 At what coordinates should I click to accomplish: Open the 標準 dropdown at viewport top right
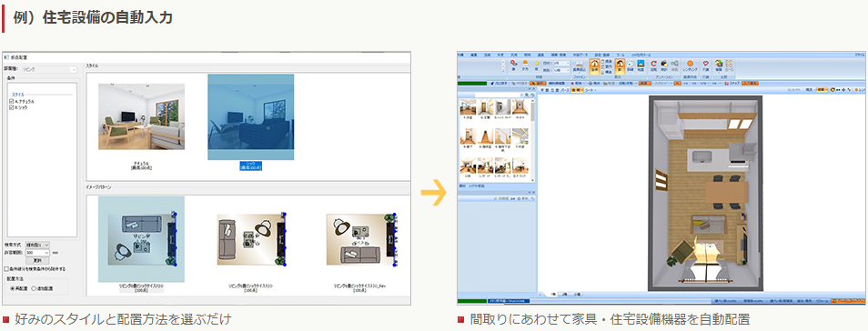click(x=823, y=90)
